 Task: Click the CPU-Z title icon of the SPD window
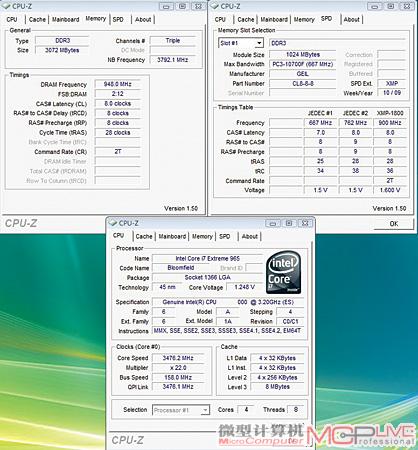point(215,6)
